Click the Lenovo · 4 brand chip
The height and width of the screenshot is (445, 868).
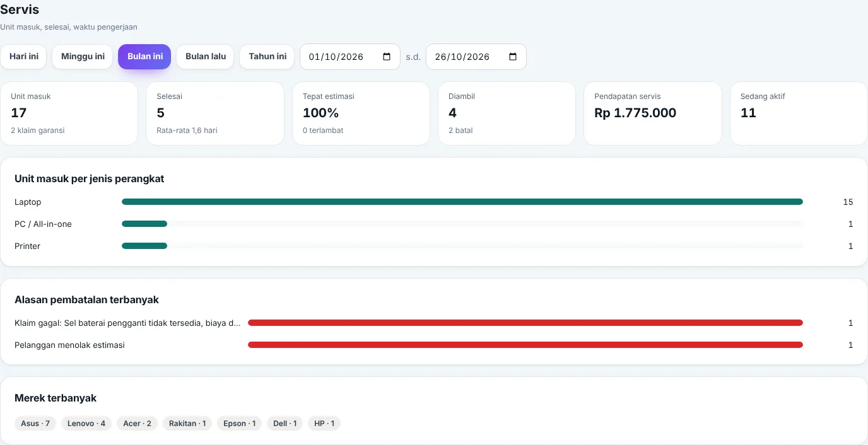click(86, 424)
